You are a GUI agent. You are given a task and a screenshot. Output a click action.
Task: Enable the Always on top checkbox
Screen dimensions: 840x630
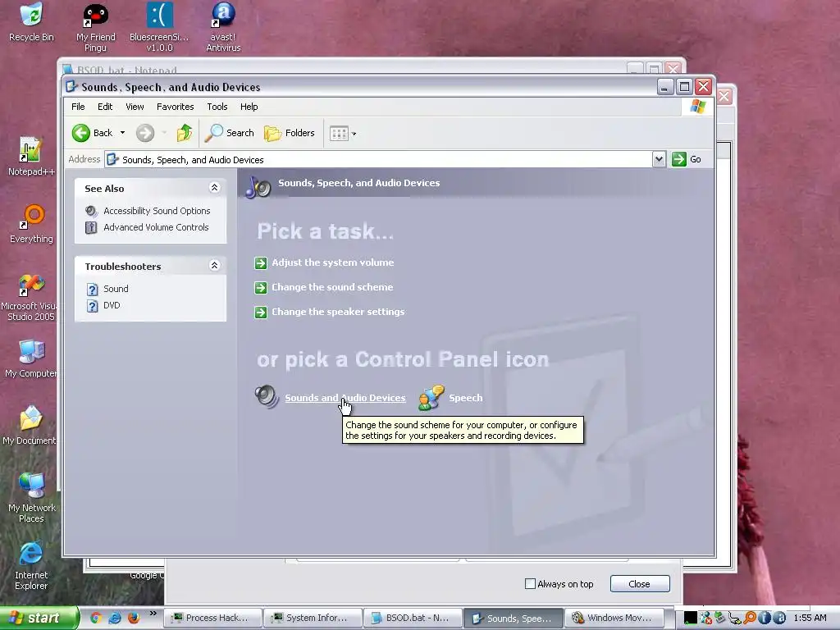click(x=531, y=584)
